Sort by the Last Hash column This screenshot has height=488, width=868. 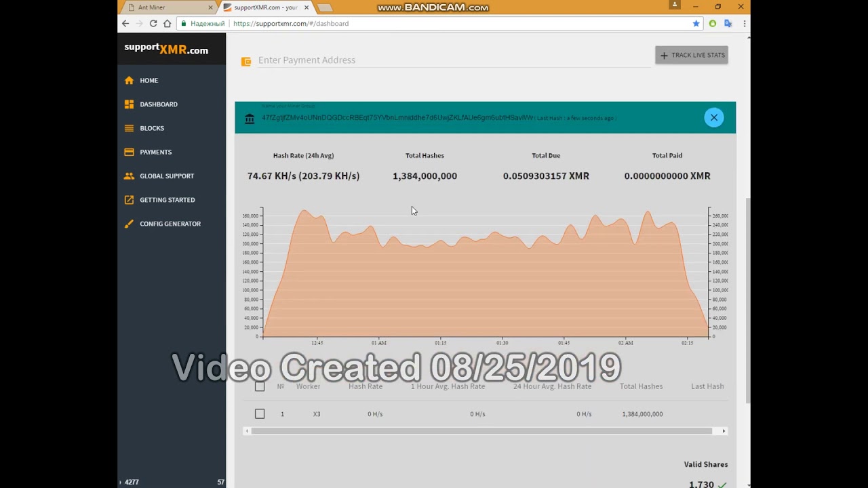[x=707, y=386]
